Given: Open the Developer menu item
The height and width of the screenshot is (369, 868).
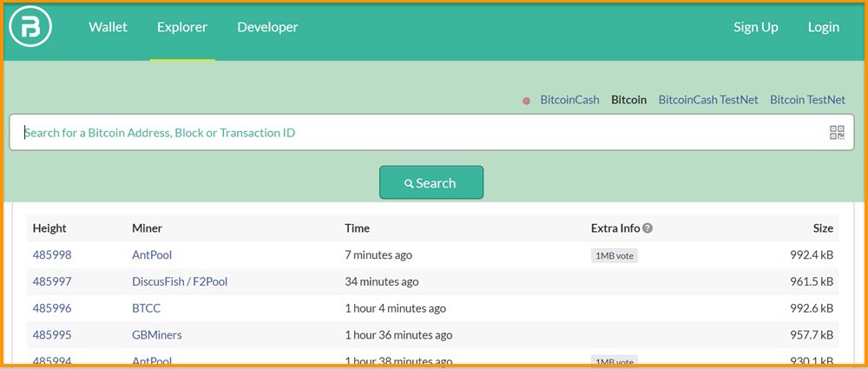Looking at the screenshot, I should click(267, 27).
